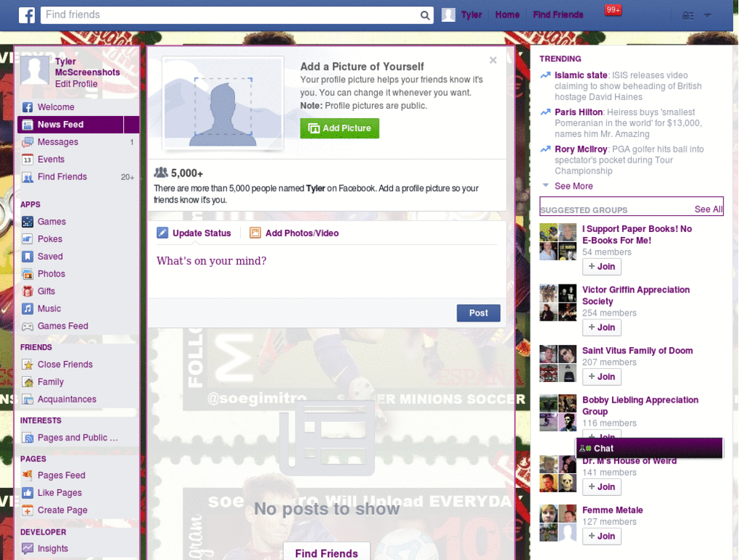
Task: Select News Feed in the sidebar
Action: 79,125
